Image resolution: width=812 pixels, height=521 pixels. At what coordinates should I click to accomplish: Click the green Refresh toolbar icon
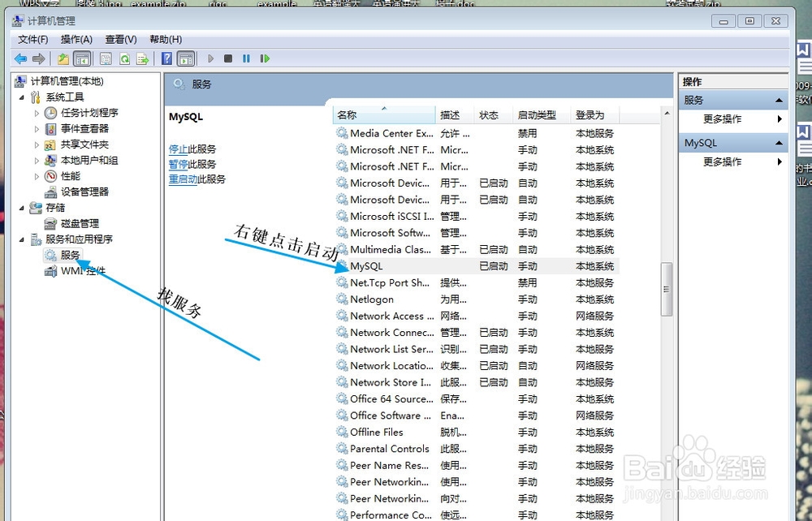coord(124,58)
